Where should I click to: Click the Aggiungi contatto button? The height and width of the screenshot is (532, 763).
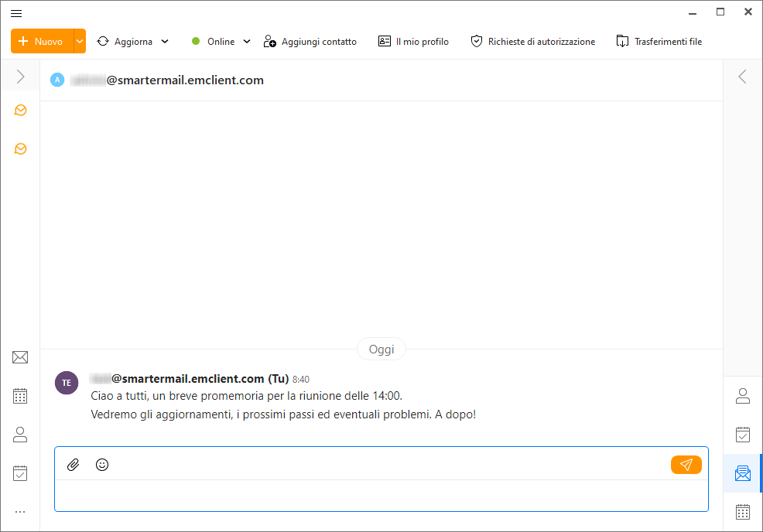310,42
